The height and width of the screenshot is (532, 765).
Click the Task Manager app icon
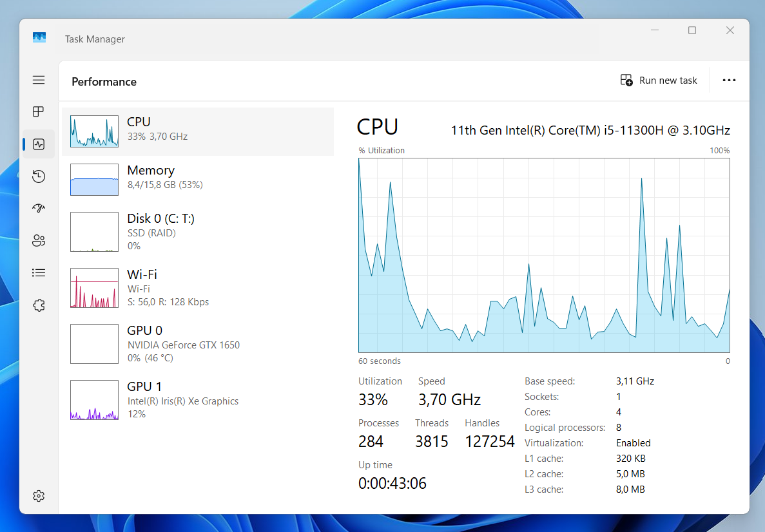[39, 37]
